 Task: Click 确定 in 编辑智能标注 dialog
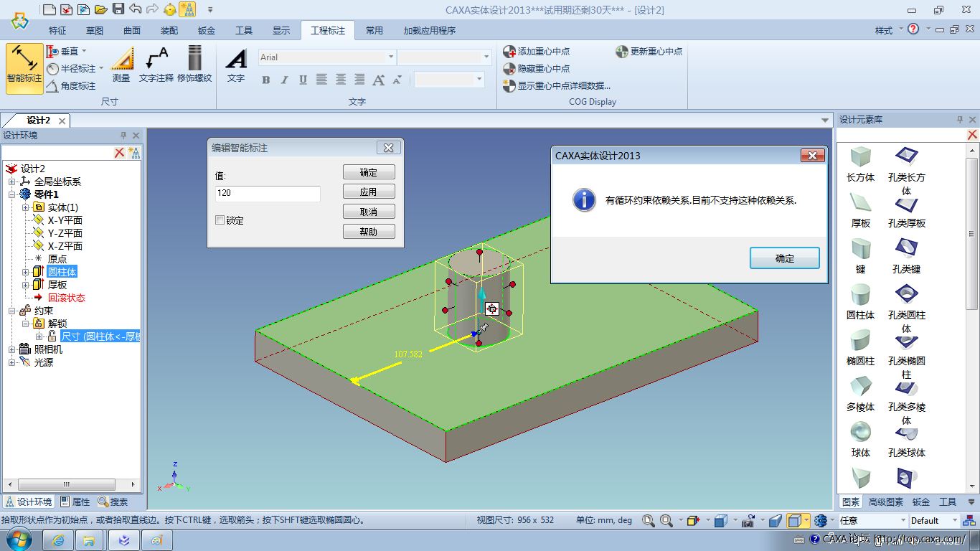point(369,172)
